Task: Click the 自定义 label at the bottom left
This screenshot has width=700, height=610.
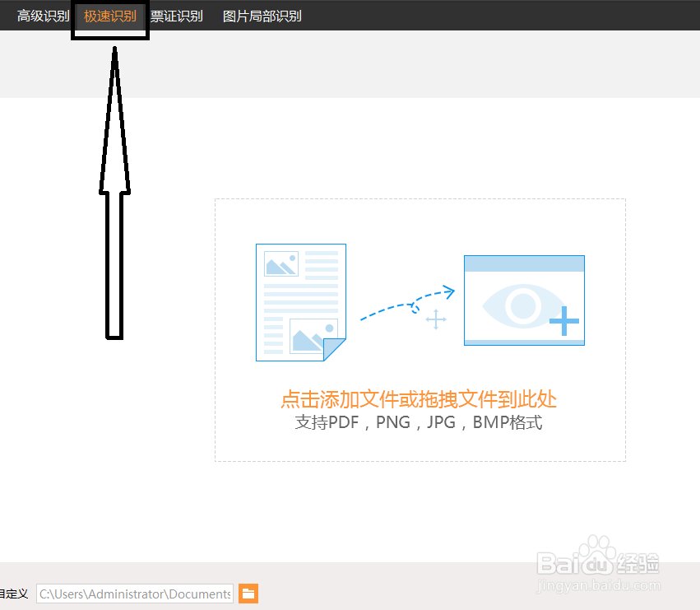Action: click(12, 593)
